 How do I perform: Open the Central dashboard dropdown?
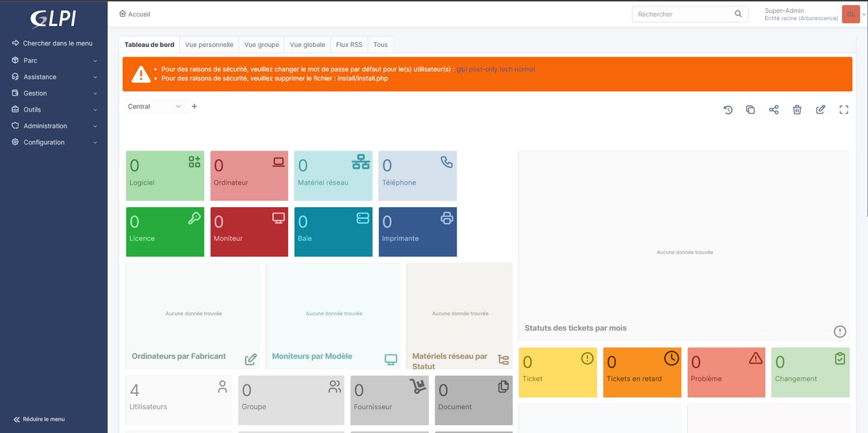(x=154, y=106)
